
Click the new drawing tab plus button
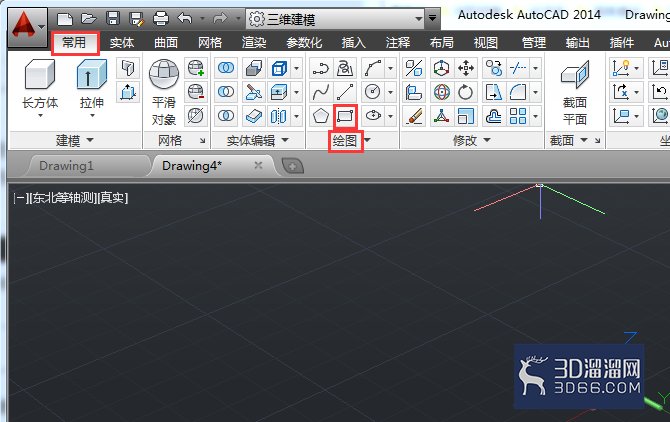pyautogui.click(x=293, y=166)
